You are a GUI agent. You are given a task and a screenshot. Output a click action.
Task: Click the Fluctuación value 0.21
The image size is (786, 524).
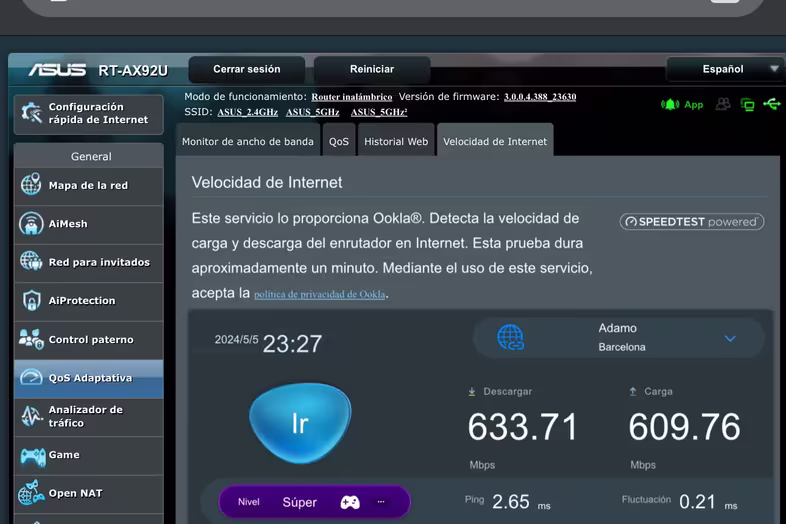(697, 502)
